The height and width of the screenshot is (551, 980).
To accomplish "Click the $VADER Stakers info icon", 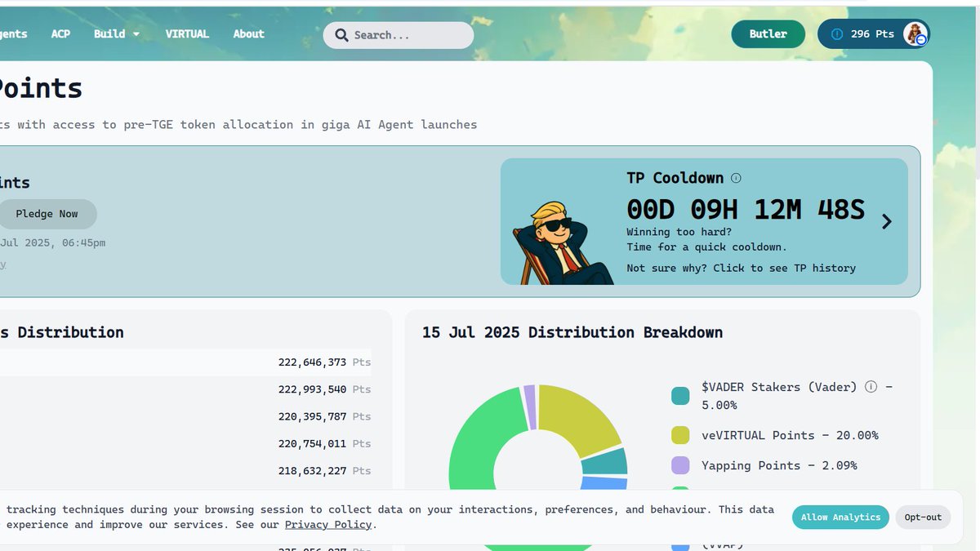I will pyautogui.click(x=871, y=387).
